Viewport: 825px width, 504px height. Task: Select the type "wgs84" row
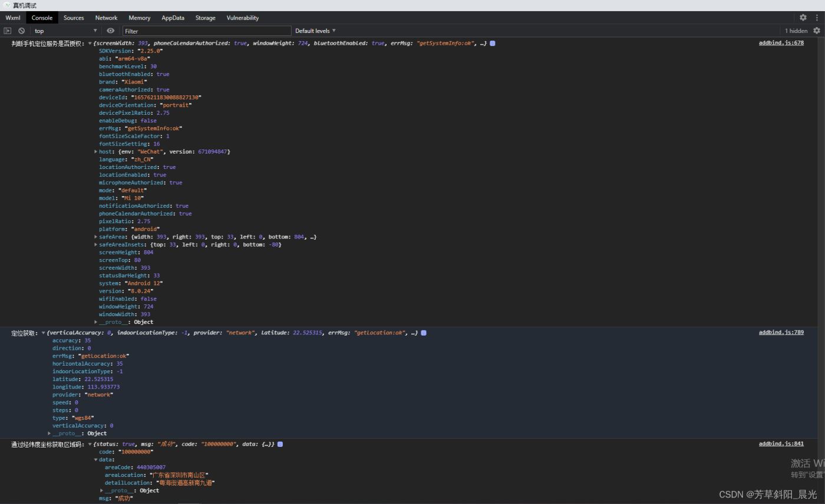[73, 418]
